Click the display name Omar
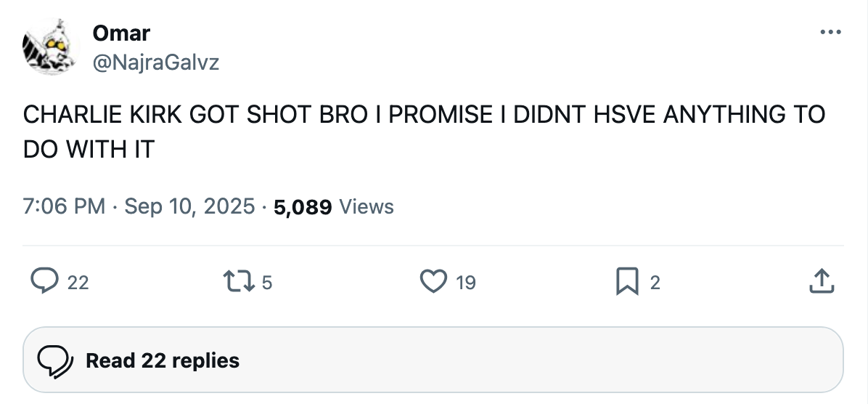This screenshot has height=404, width=868. click(121, 33)
